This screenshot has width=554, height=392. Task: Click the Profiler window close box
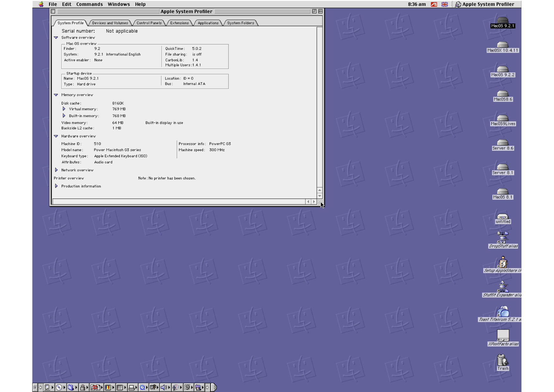[x=53, y=11]
